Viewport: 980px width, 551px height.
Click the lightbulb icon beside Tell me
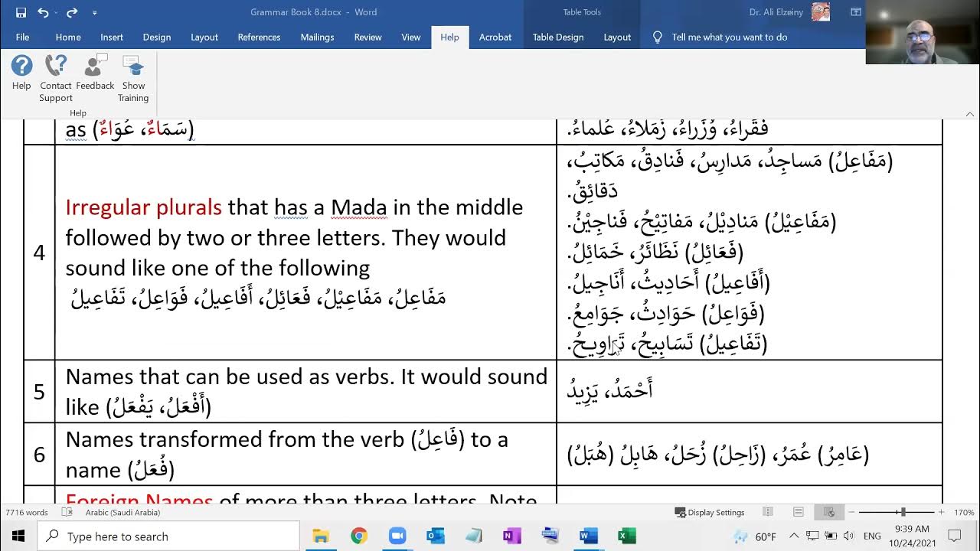click(657, 37)
